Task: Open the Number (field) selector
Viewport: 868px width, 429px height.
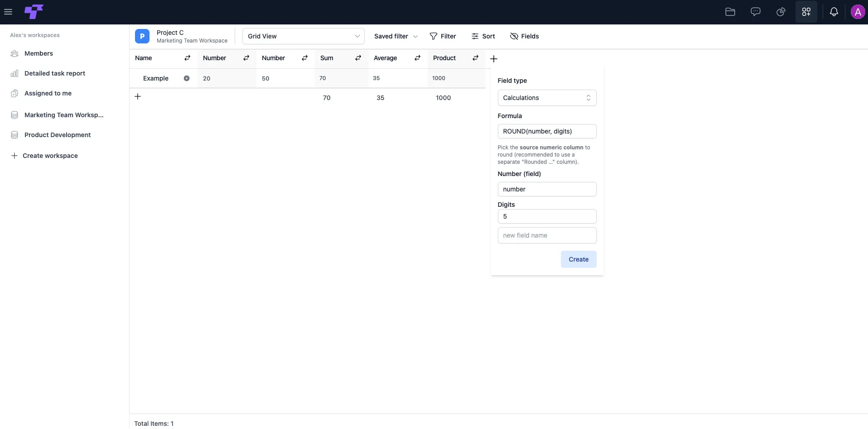Action: (547, 189)
